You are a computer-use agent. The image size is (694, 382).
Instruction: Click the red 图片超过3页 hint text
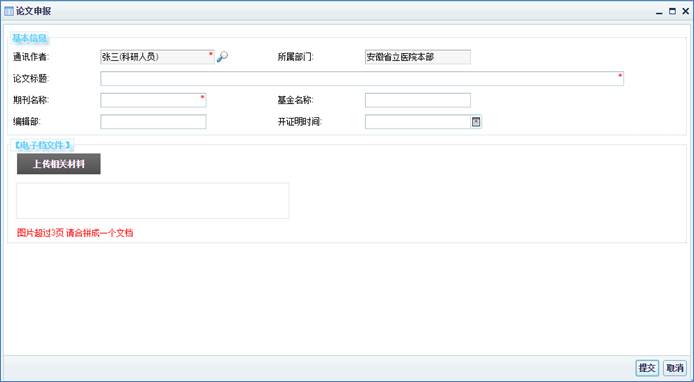75,232
